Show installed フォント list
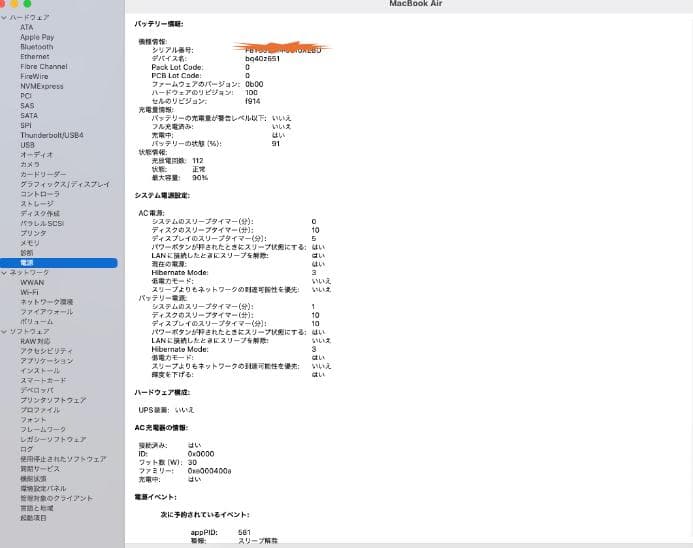The width and height of the screenshot is (693, 548). tap(33, 419)
